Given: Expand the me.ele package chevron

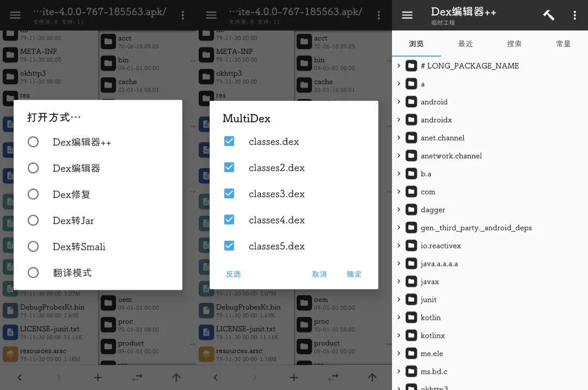Looking at the screenshot, I should coord(399,354).
